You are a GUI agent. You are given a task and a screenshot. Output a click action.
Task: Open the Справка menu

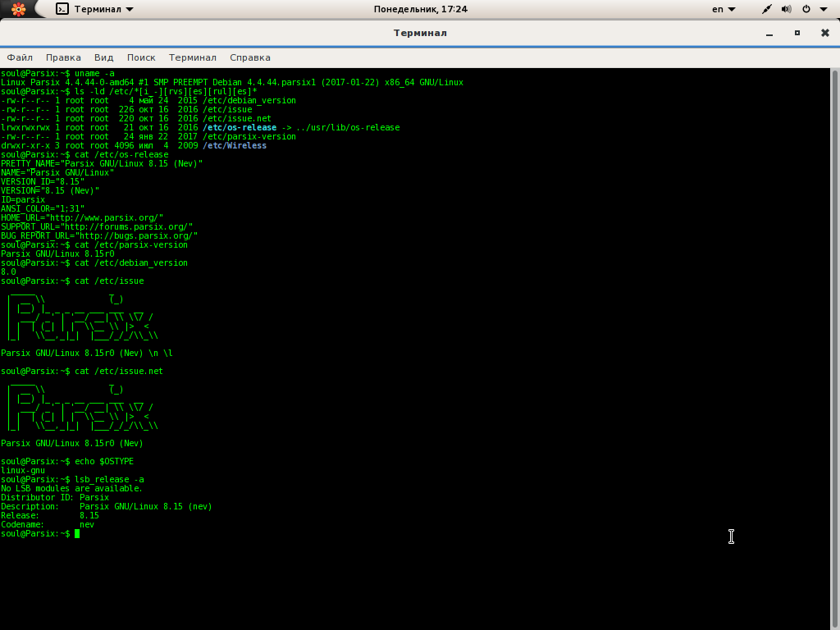point(250,57)
